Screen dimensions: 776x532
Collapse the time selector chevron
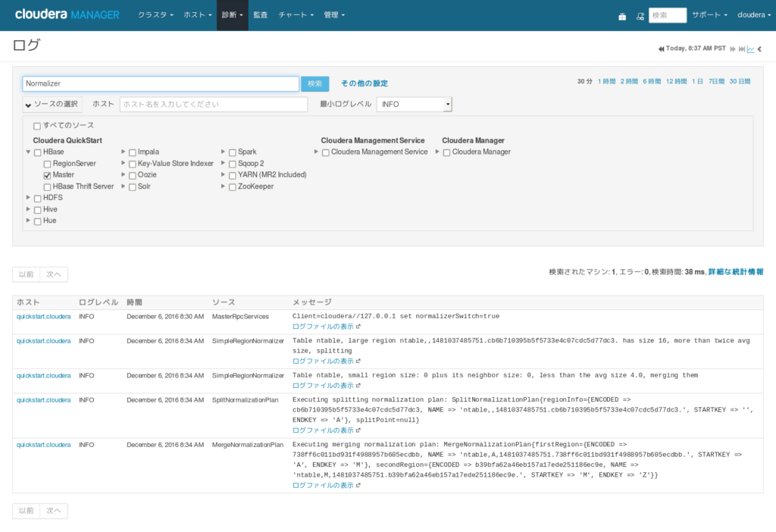click(759, 49)
